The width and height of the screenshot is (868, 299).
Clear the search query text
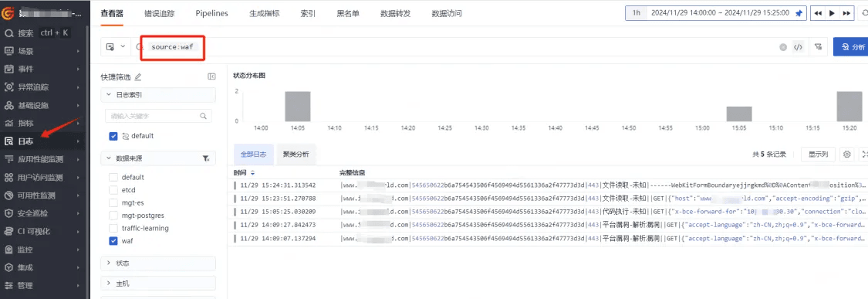pos(783,48)
